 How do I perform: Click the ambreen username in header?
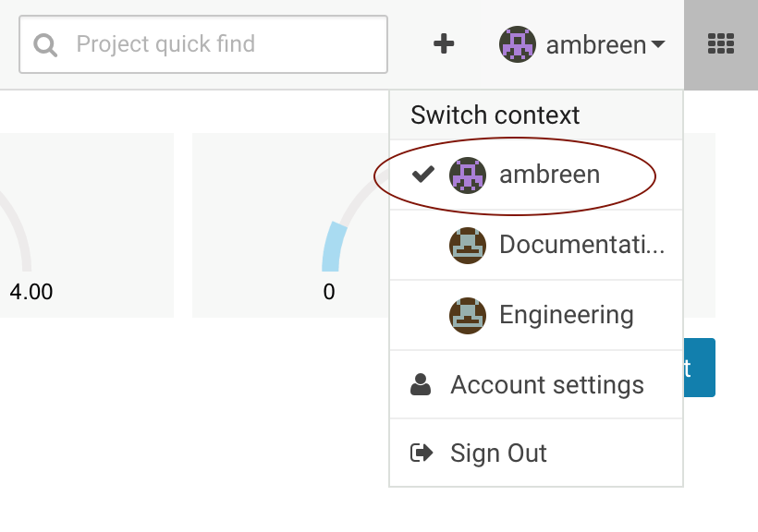point(595,44)
